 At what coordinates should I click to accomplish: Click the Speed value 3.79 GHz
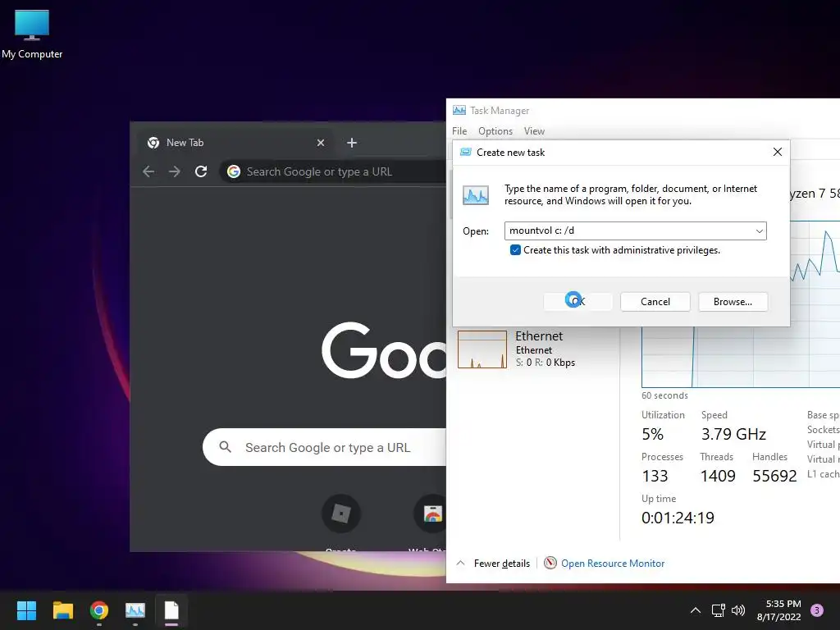pyautogui.click(x=733, y=434)
